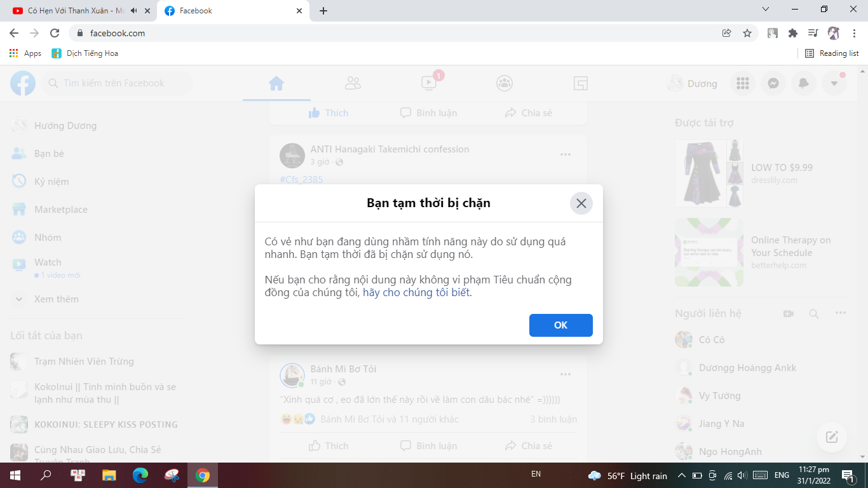Open the Gaming icon in top navigation
Viewport: 868px width, 488px height.
click(x=580, y=83)
